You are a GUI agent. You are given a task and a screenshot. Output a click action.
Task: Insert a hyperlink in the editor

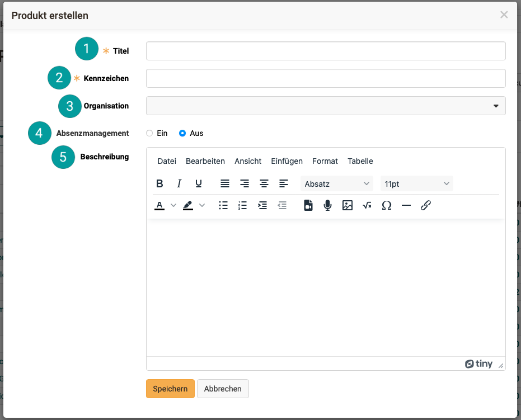[426, 205]
